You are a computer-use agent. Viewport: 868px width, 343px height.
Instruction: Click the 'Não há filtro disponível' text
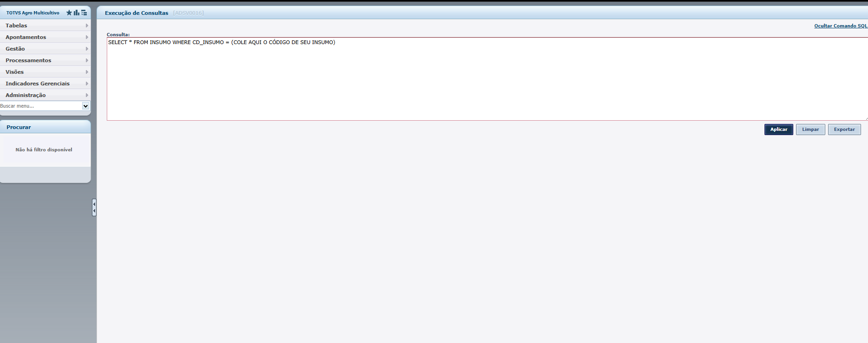[44, 150]
